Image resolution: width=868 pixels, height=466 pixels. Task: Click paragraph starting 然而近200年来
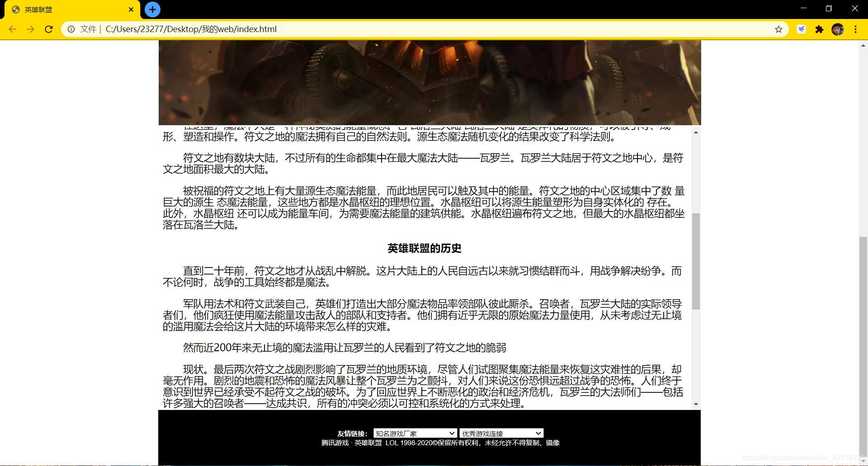344,348
